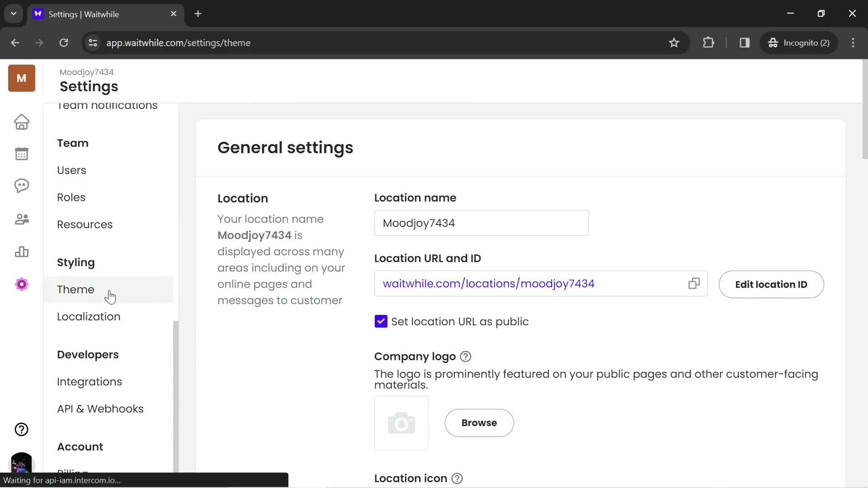The width and height of the screenshot is (868, 488).
Task: Open the settings gear icon in sidebar
Action: pos(22,284)
